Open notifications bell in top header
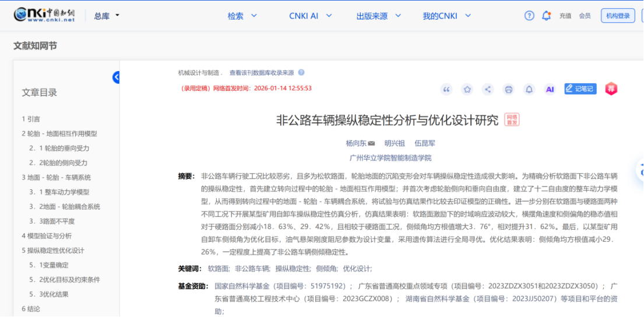The width and height of the screenshot is (644, 317). tap(546, 16)
